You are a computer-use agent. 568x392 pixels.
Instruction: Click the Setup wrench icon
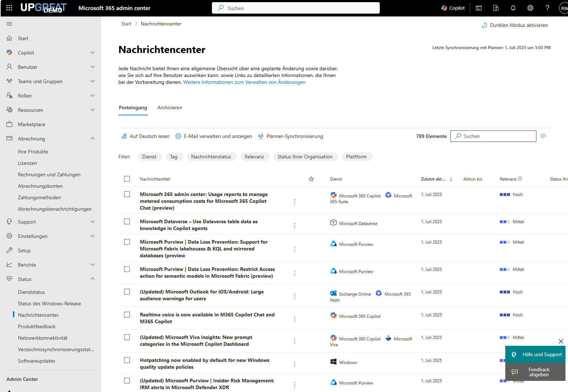coord(9,250)
